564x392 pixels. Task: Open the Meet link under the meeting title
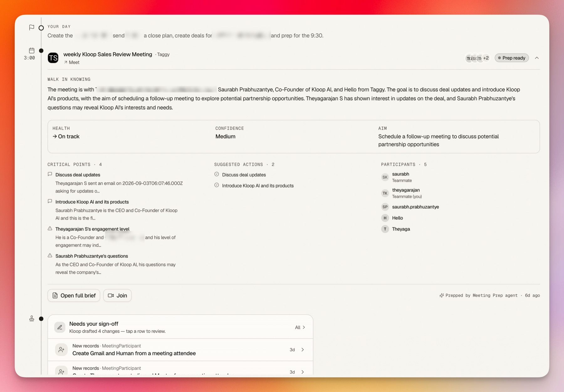(x=72, y=62)
